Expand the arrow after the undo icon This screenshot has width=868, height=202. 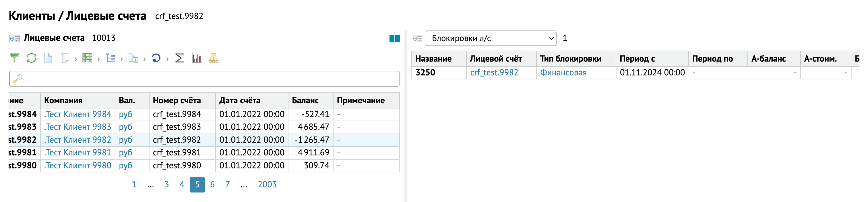pos(167,59)
